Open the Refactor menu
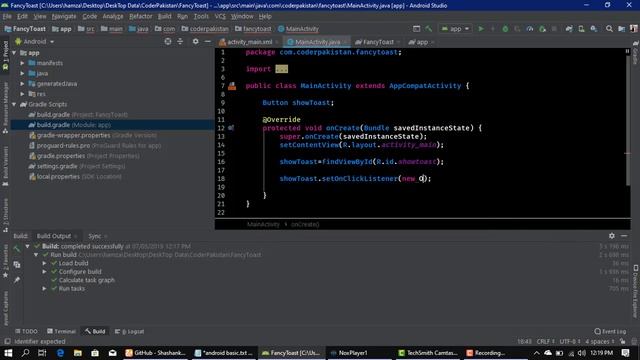 140,16
